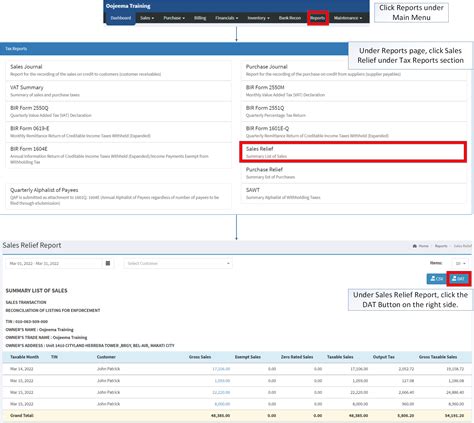474x423 pixels.
Task: Open the SAWT report
Action: point(354,193)
